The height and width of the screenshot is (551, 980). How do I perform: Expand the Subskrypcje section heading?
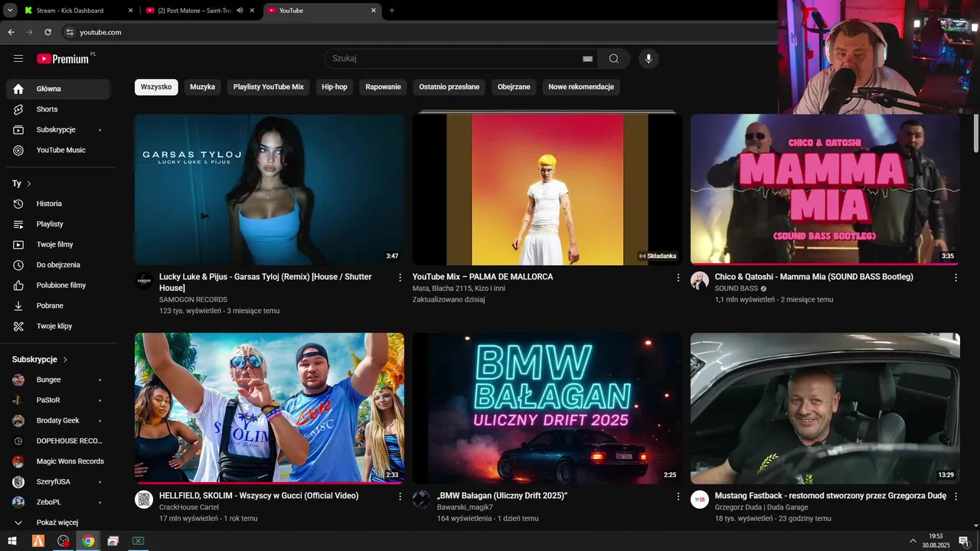[x=40, y=360]
